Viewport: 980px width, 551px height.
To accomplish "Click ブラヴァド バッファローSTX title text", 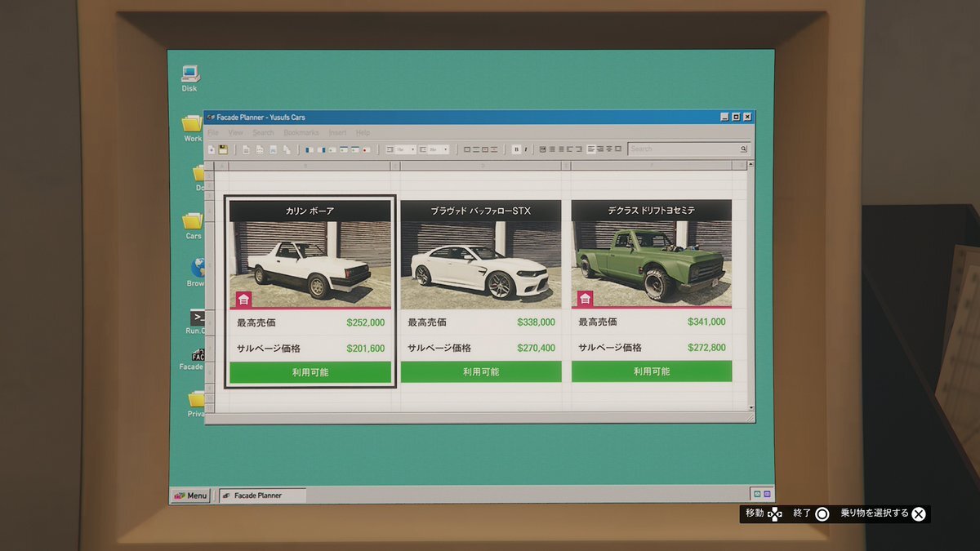I will pyautogui.click(x=481, y=211).
